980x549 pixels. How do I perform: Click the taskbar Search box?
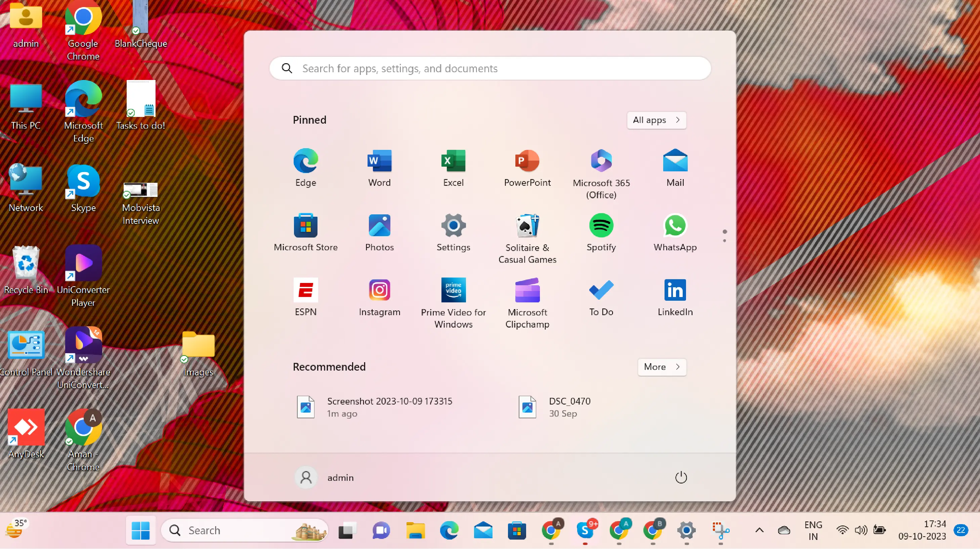[x=244, y=531]
